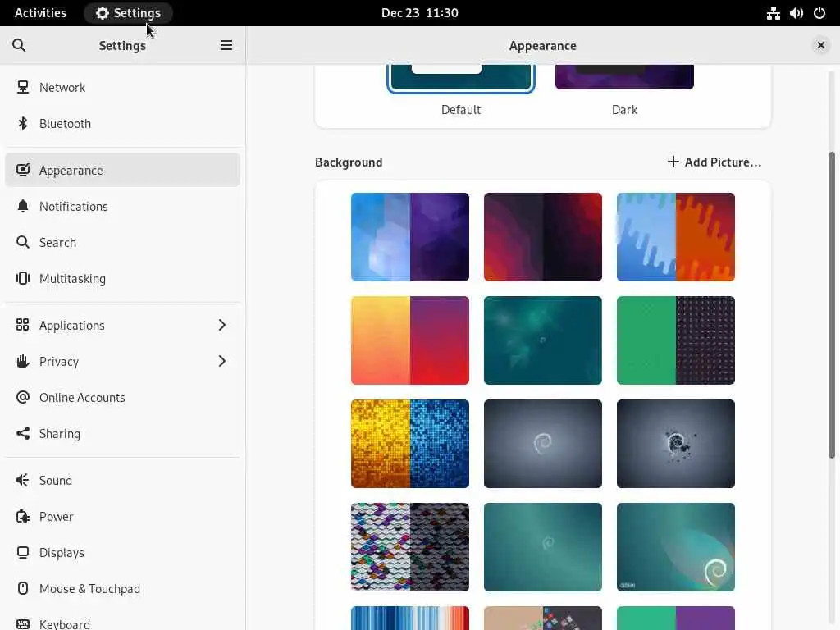Click the Notifications bell icon

click(22, 206)
